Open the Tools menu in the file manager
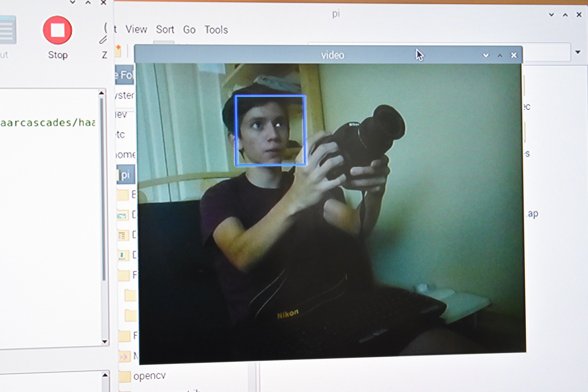The height and width of the screenshot is (392, 588). (x=216, y=30)
